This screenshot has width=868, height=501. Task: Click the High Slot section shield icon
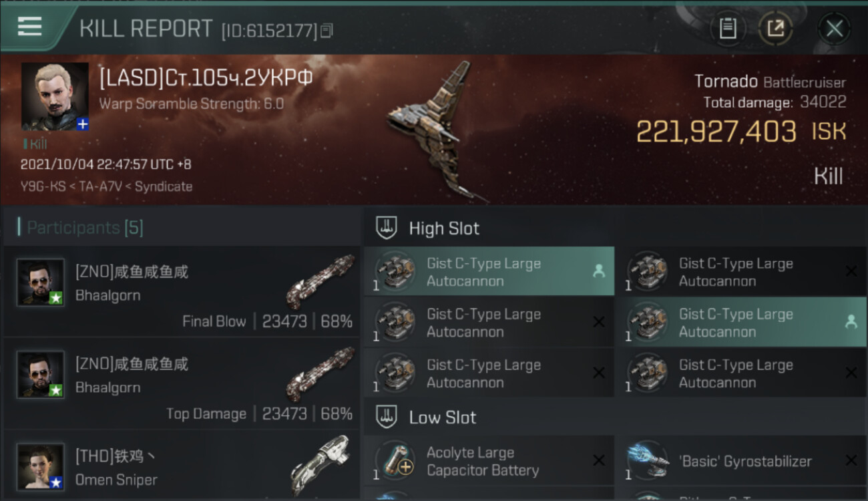pos(387,228)
